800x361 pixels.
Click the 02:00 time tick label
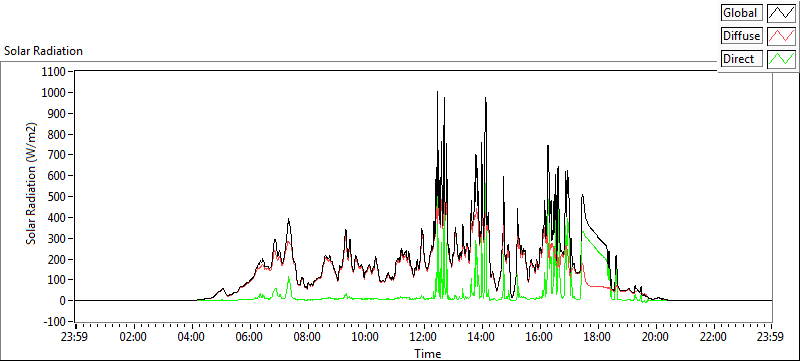click(134, 337)
